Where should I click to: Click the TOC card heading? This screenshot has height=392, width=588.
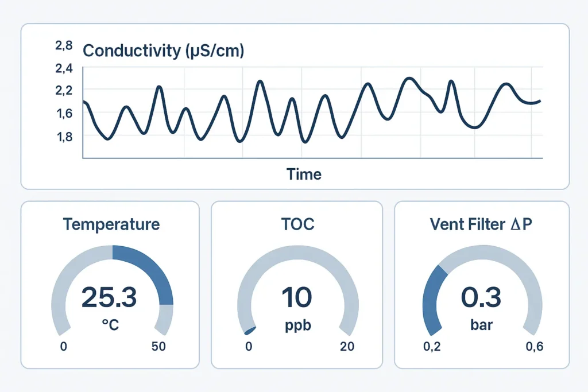pos(298,224)
